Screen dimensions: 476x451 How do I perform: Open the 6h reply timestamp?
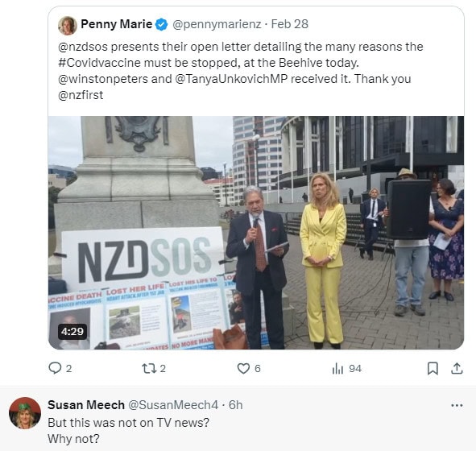[x=235, y=405]
